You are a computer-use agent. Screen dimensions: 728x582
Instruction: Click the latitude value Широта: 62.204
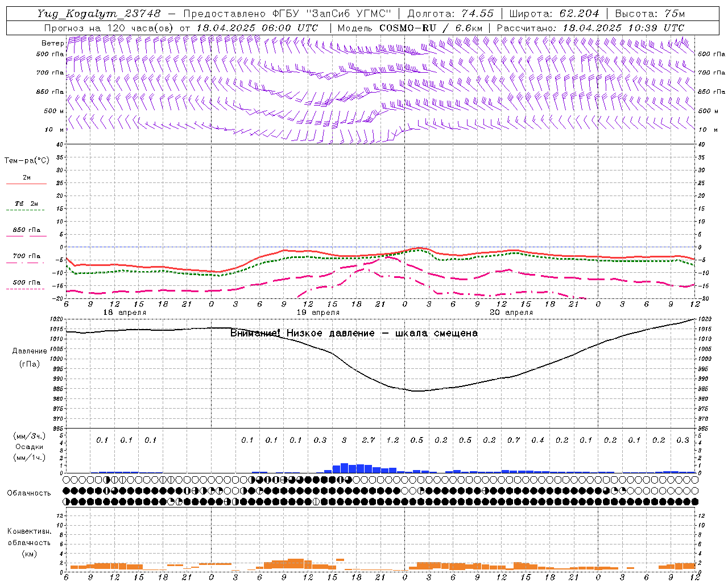coord(554,14)
